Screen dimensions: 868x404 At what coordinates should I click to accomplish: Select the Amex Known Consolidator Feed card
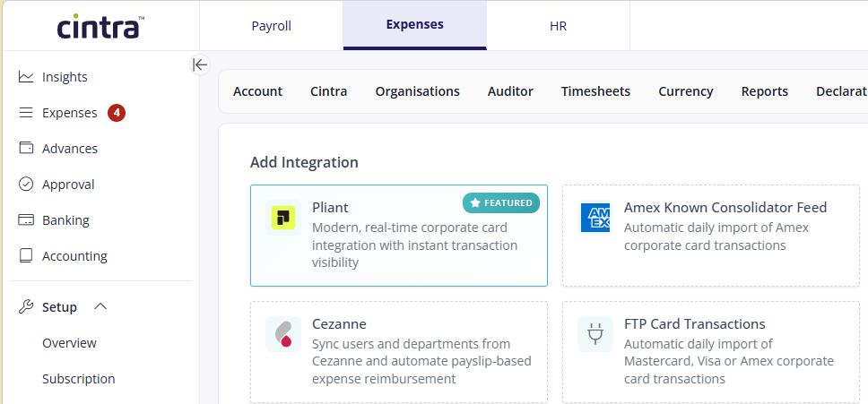point(711,236)
